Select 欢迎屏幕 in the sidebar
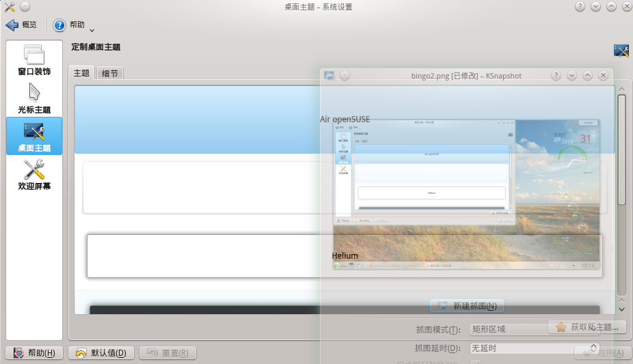Image resolution: width=633 pixels, height=364 pixels. tap(34, 175)
